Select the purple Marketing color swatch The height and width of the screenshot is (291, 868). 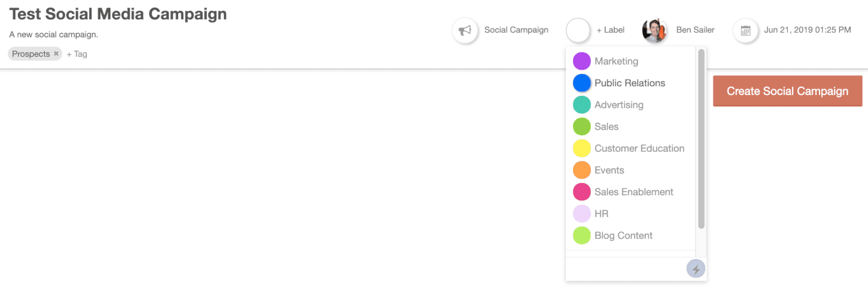pyautogui.click(x=581, y=61)
